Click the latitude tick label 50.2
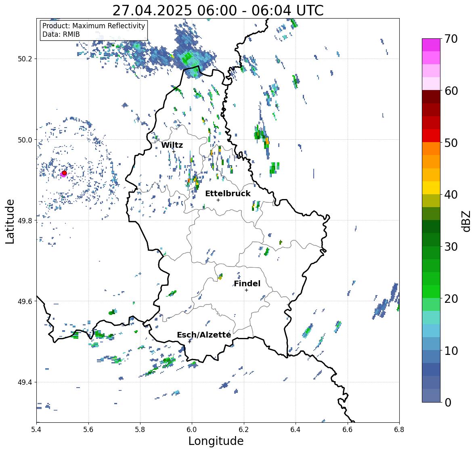The height and width of the screenshot is (451, 476). point(25,59)
